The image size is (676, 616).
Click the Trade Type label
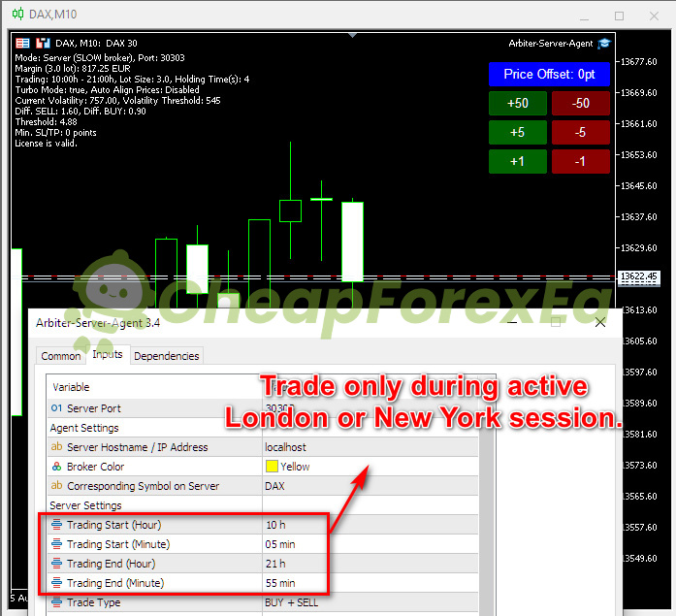coord(93,602)
